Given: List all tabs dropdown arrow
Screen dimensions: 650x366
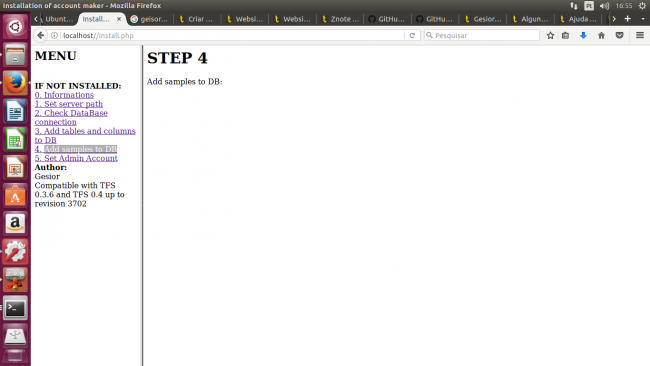Looking at the screenshot, I should [x=643, y=19].
